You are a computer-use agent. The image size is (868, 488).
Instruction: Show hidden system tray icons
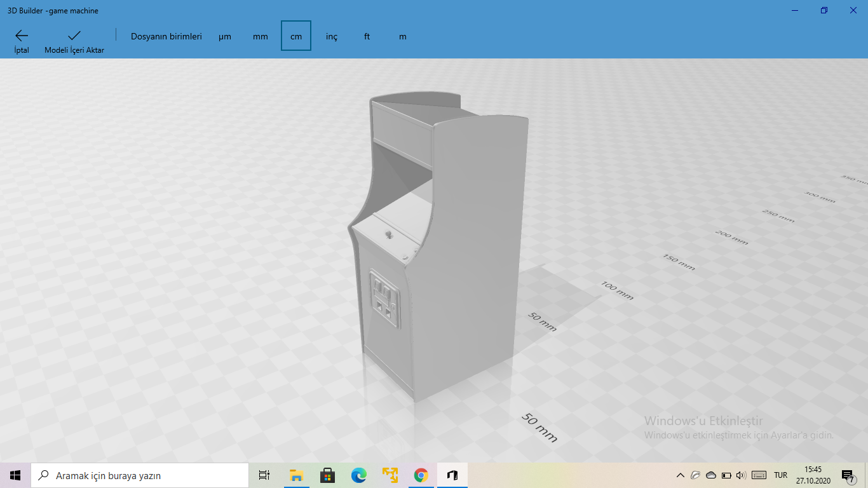[x=681, y=475]
